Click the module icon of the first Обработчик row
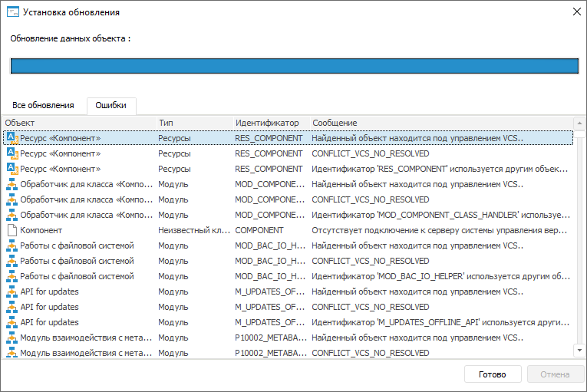Screen dimensions: 587x392 click(12, 184)
